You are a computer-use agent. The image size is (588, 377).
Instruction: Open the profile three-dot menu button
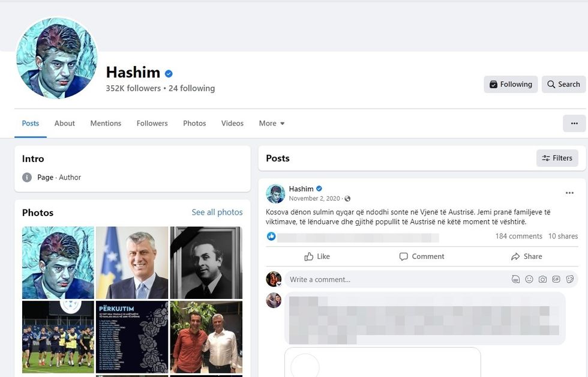click(x=574, y=123)
